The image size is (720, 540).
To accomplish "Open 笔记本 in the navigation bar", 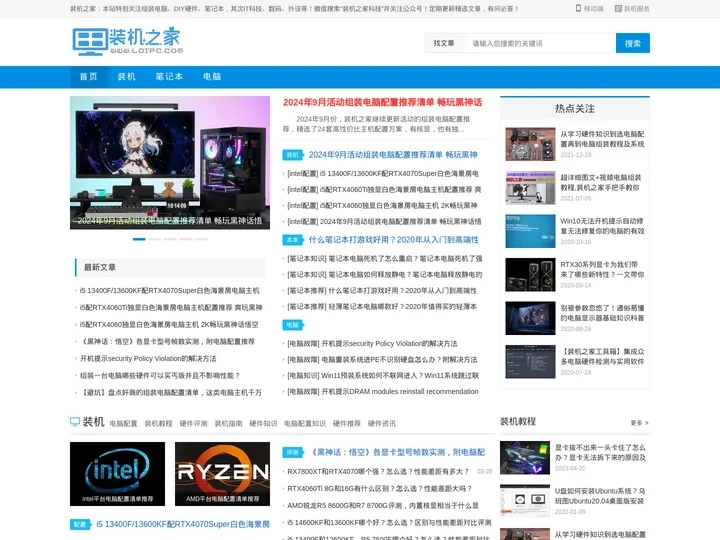I will click(x=169, y=77).
